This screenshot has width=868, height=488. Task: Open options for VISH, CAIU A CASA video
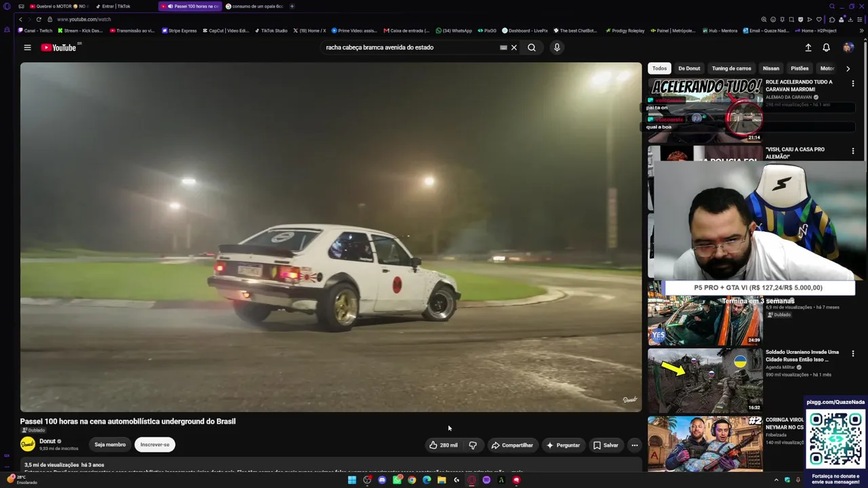point(853,150)
